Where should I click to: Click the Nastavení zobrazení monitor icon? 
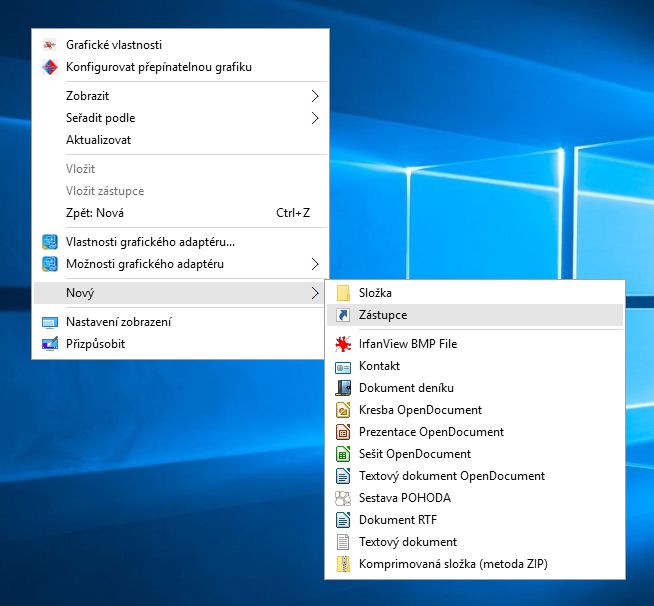coord(50,322)
